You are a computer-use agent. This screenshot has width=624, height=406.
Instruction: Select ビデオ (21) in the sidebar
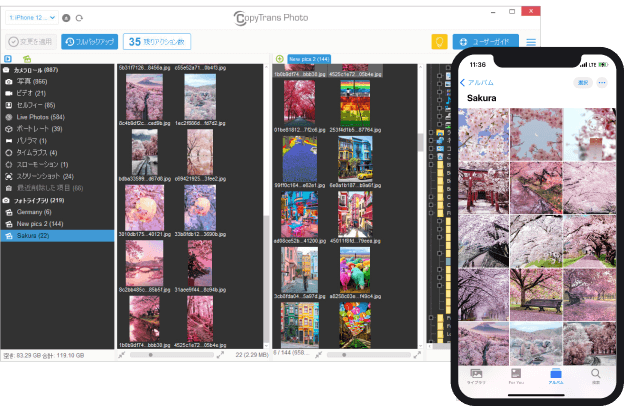[x=57, y=93]
